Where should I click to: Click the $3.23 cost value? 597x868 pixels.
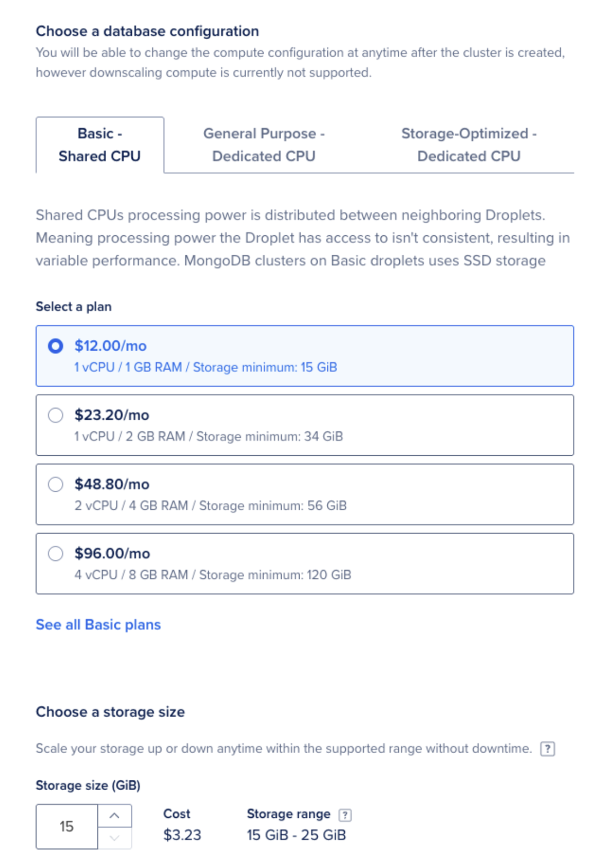click(182, 835)
